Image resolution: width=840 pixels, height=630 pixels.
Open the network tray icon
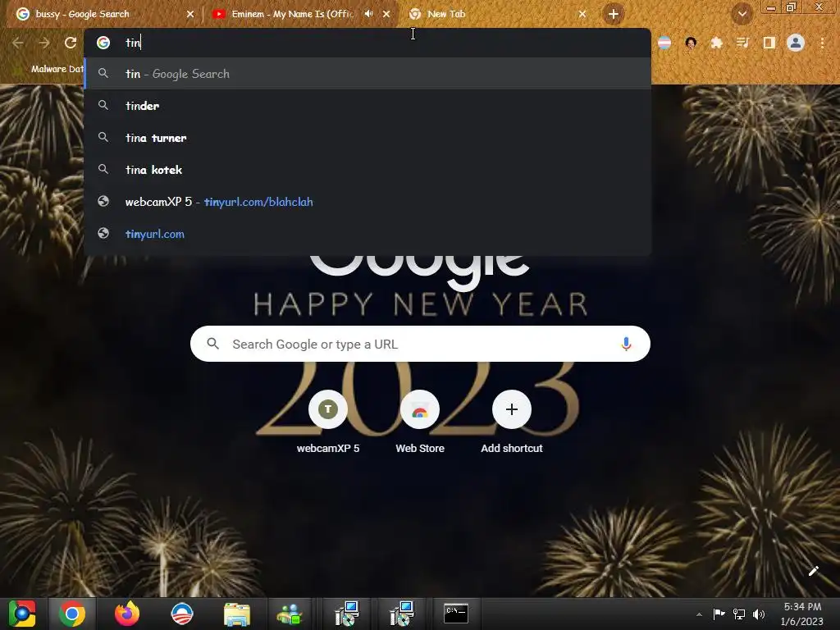tap(739, 614)
